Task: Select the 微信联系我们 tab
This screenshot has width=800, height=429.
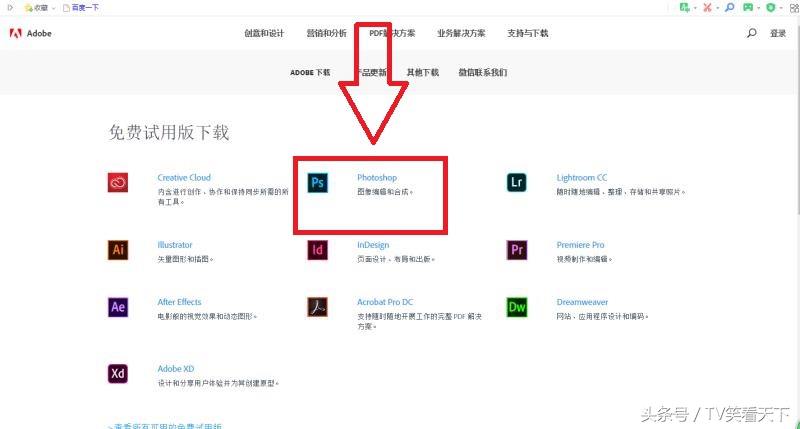Action: point(483,72)
